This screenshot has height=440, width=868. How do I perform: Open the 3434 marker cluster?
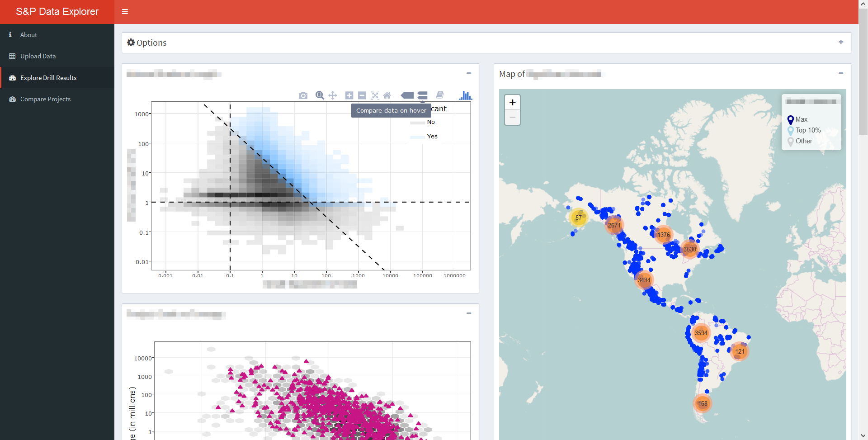(644, 280)
